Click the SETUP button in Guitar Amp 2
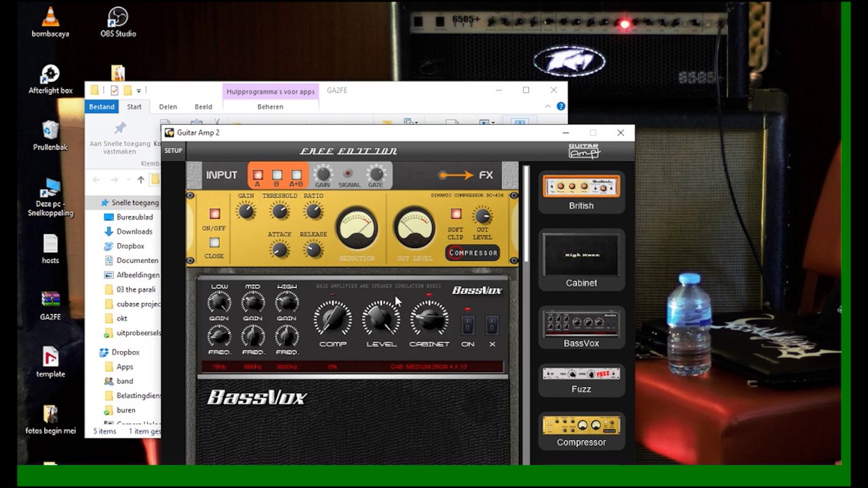This screenshot has height=488, width=868. tap(174, 150)
